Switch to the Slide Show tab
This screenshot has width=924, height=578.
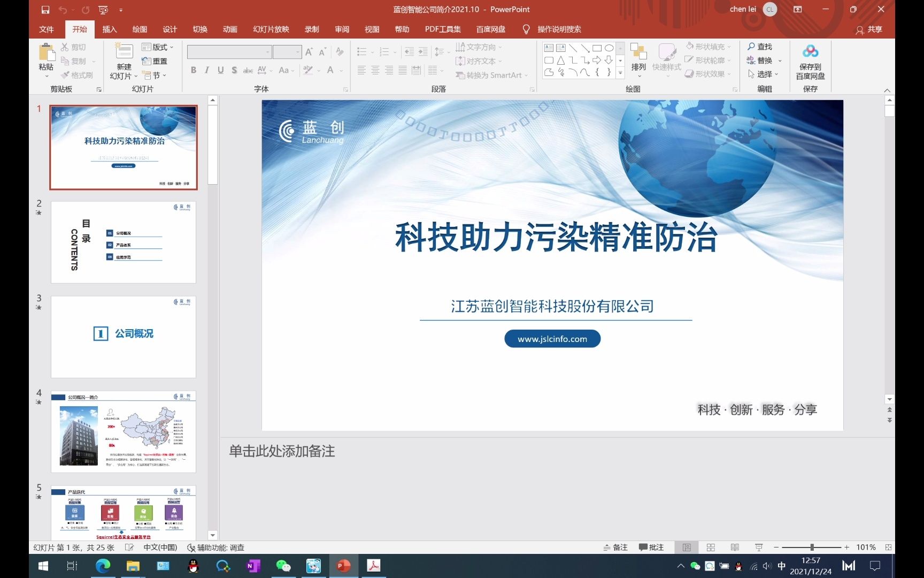[271, 29]
